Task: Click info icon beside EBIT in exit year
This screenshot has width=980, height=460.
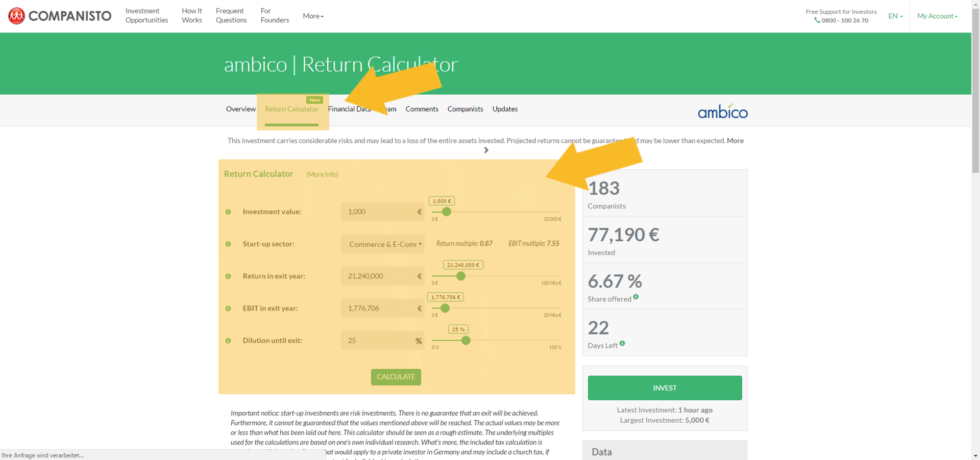Action: pos(228,308)
